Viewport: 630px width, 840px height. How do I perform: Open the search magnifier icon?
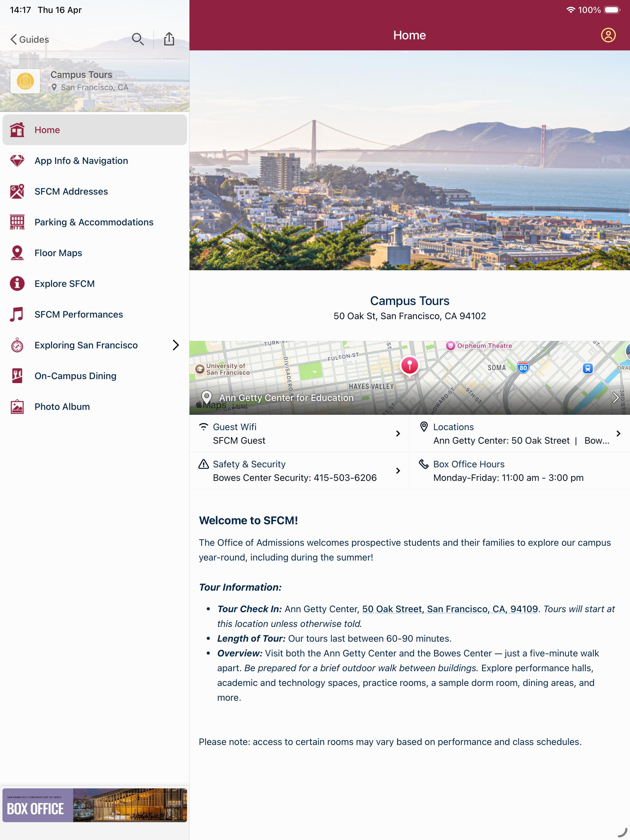point(138,39)
